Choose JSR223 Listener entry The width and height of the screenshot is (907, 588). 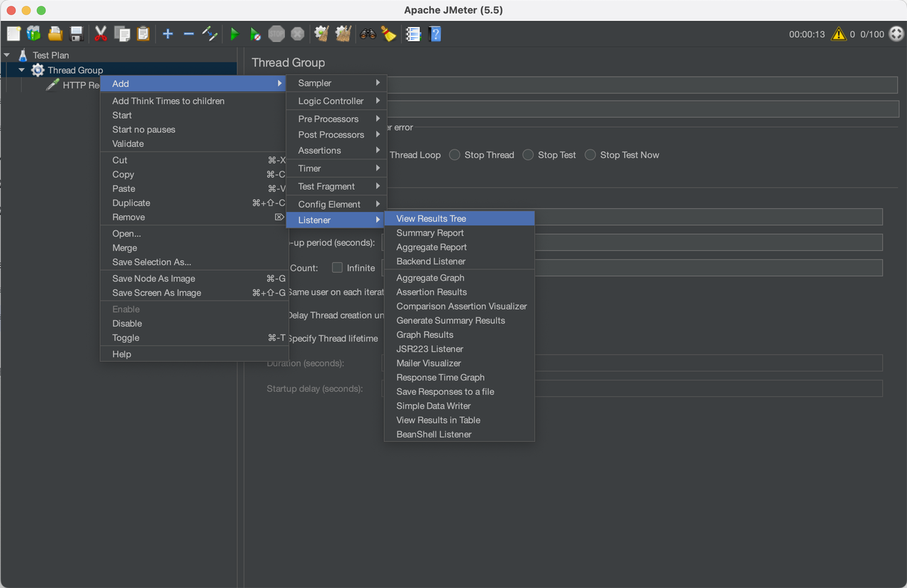point(459,349)
